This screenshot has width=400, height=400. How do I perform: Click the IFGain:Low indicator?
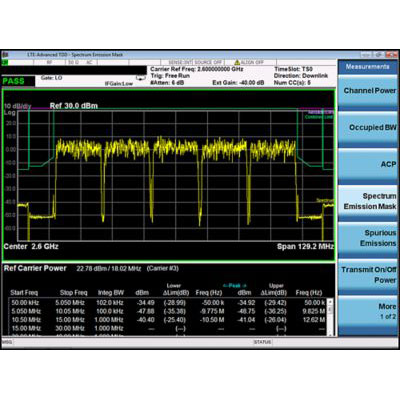pos(119,84)
